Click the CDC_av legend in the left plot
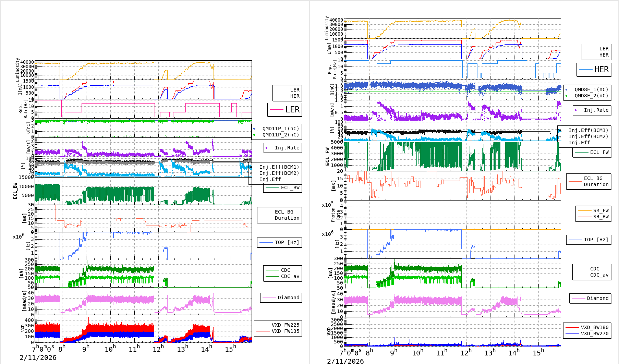The width and height of the screenshot is (619, 364). [x=283, y=276]
